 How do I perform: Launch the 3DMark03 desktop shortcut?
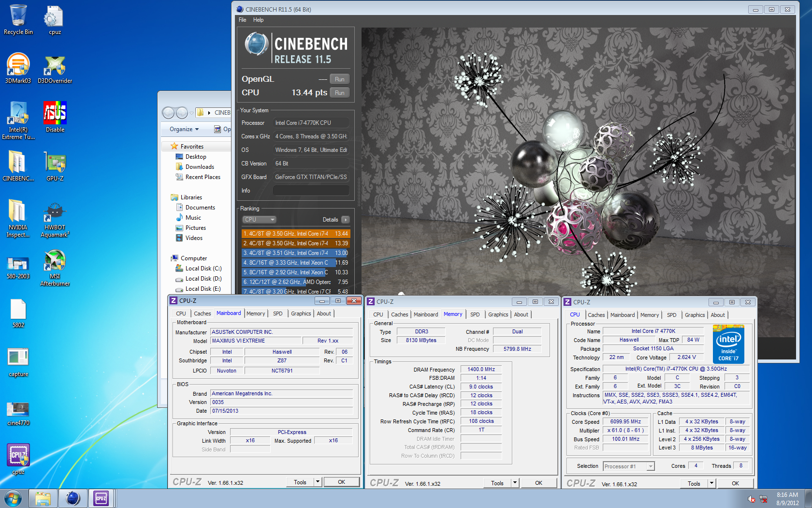click(x=18, y=68)
